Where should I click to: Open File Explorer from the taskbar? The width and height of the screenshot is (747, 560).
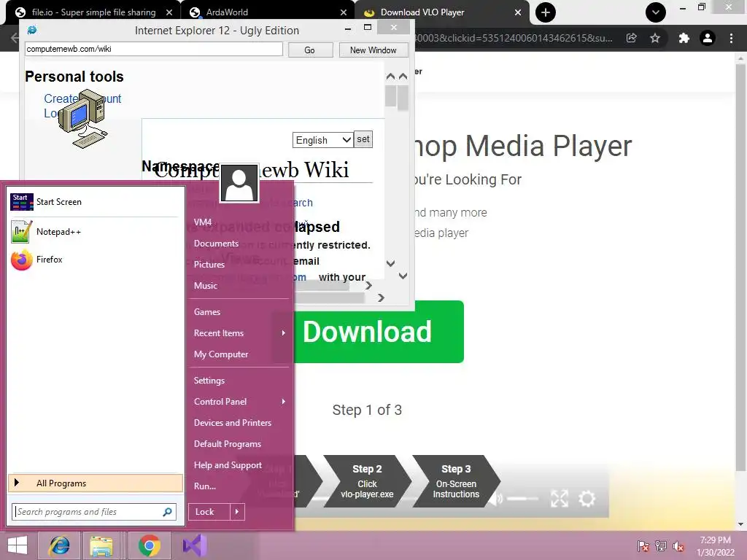(x=101, y=545)
